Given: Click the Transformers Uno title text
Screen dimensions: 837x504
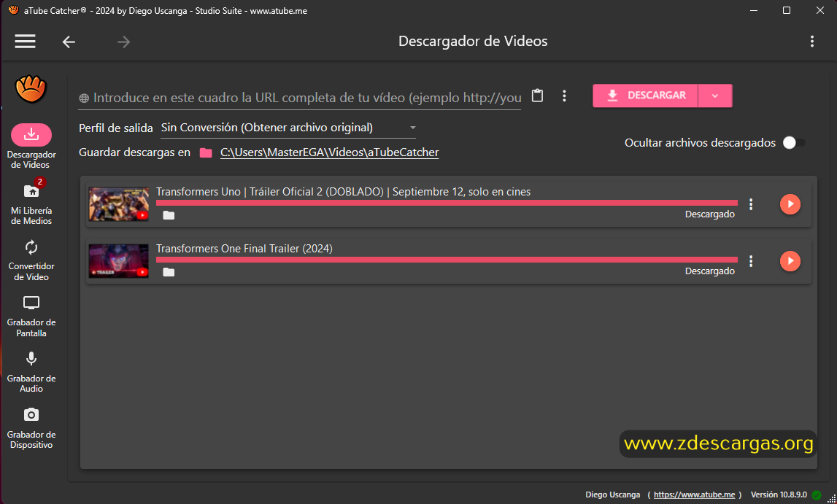Looking at the screenshot, I should [x=343, y=192].
